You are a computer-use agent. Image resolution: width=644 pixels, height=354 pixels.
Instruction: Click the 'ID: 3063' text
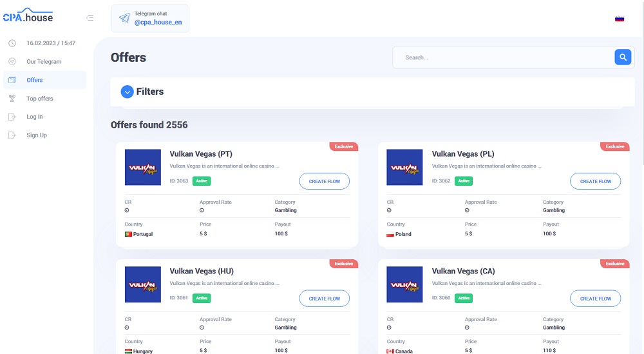pyautogui.click(x=179, y=181)
